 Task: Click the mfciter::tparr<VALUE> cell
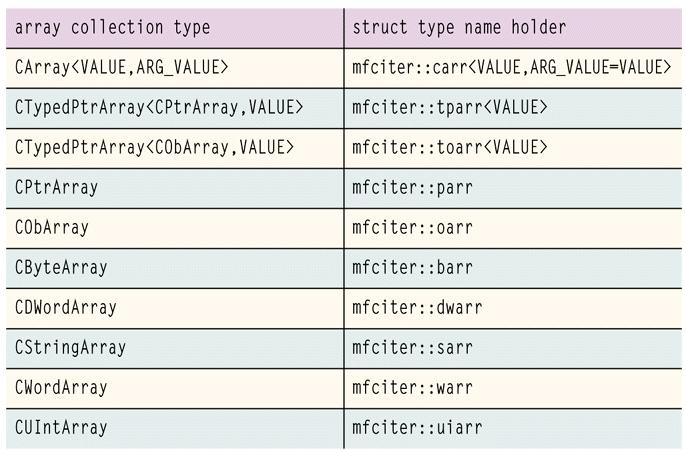click(450, 107)
